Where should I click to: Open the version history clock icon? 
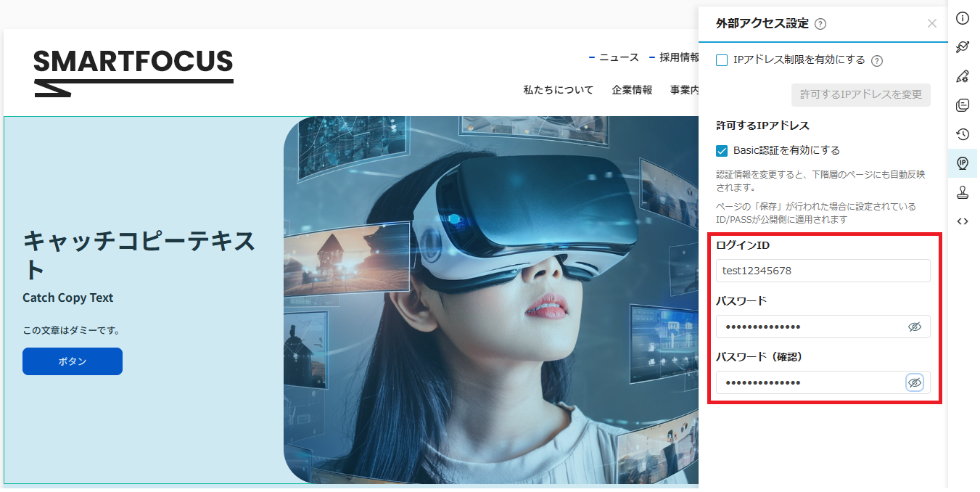click(963, 134)
